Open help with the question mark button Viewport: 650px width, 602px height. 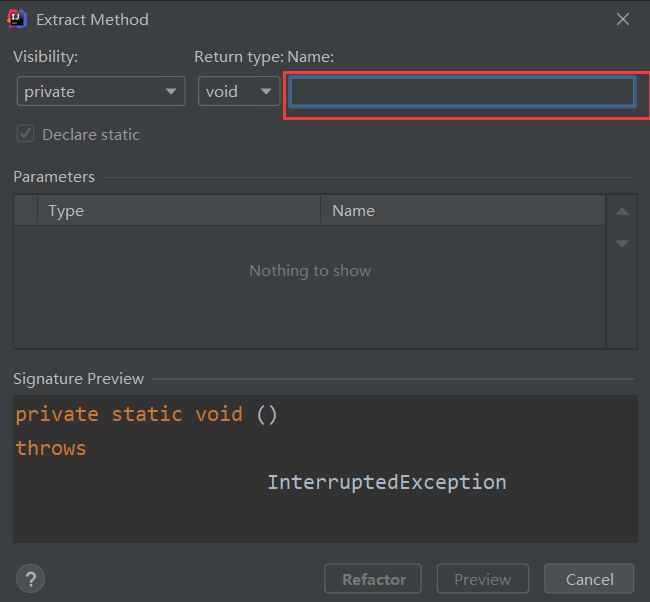[30, 579]
